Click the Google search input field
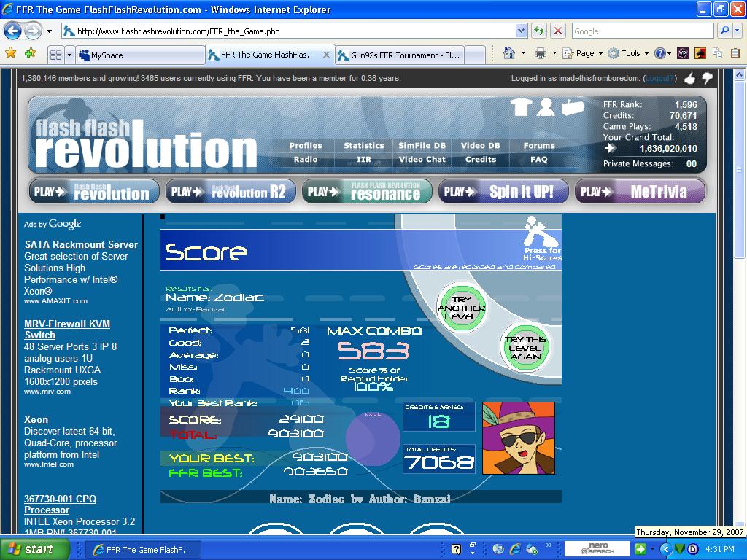 tap(643, 31)
